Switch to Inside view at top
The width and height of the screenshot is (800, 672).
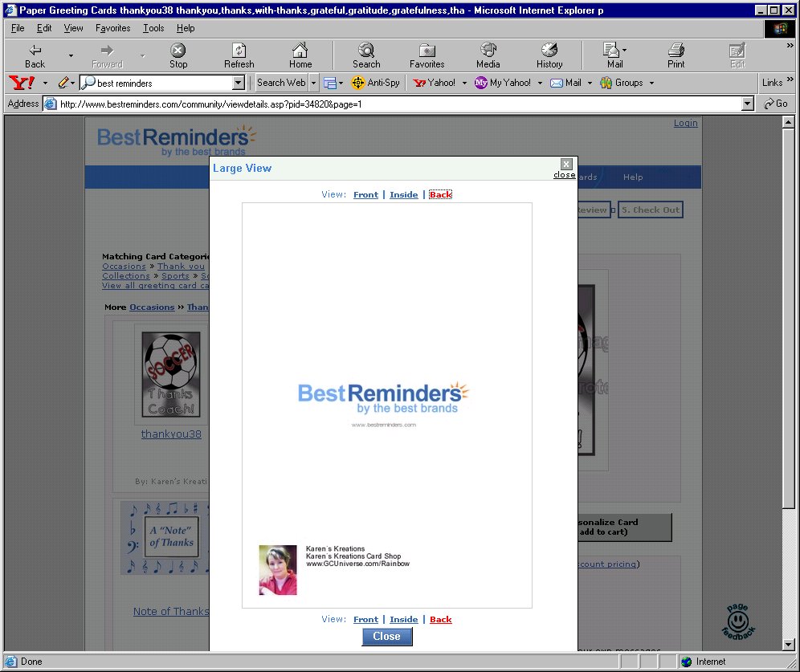coord(403,195)
